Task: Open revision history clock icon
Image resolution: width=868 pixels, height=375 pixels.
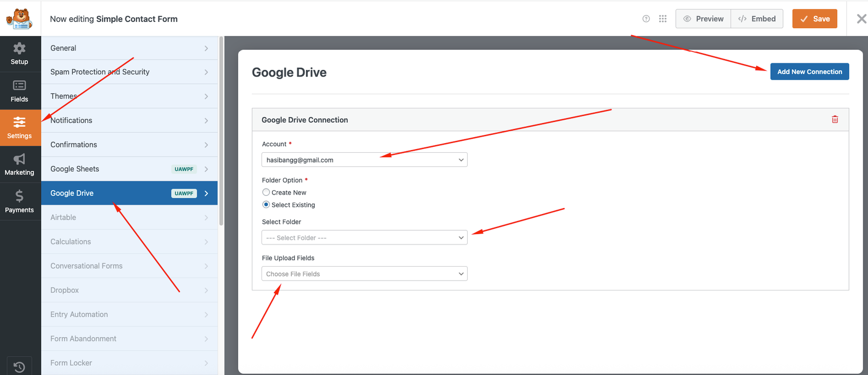Action: (x=20, y=367)
